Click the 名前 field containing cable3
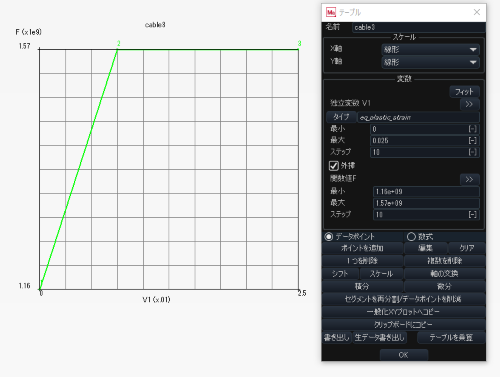This screenshot has height=377, width=500. pyautogui.click(x=418, y=27)
